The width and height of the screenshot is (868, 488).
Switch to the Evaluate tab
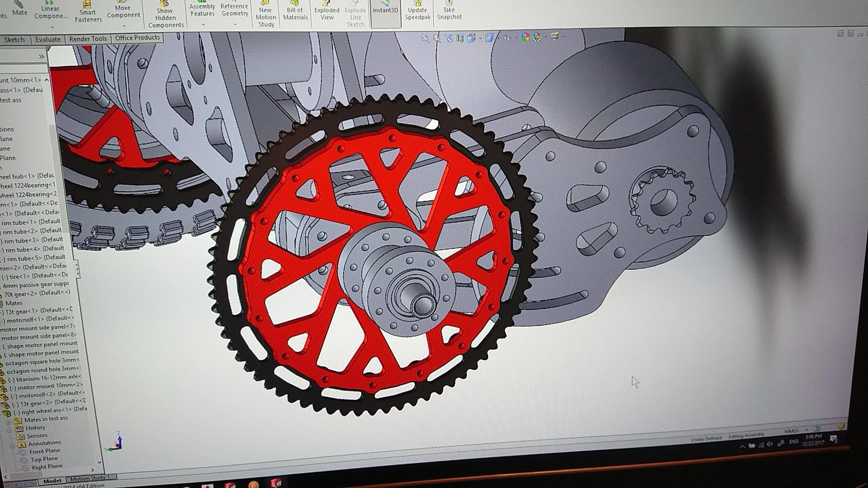tap(48, 40)
